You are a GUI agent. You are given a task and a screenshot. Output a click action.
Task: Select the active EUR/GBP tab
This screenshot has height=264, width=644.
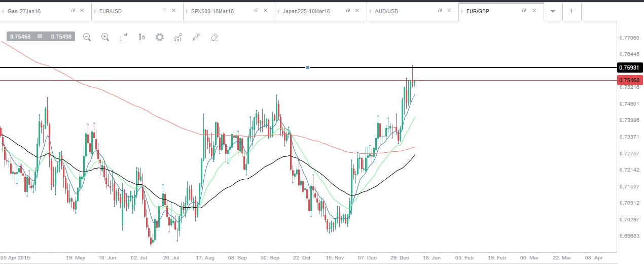click(501, 11)
